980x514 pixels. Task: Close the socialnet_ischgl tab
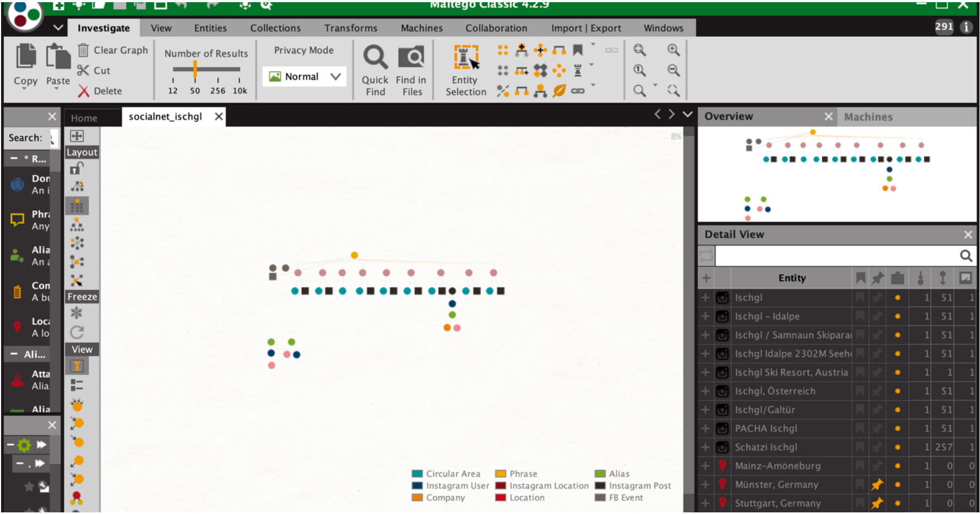coord(219,116)
